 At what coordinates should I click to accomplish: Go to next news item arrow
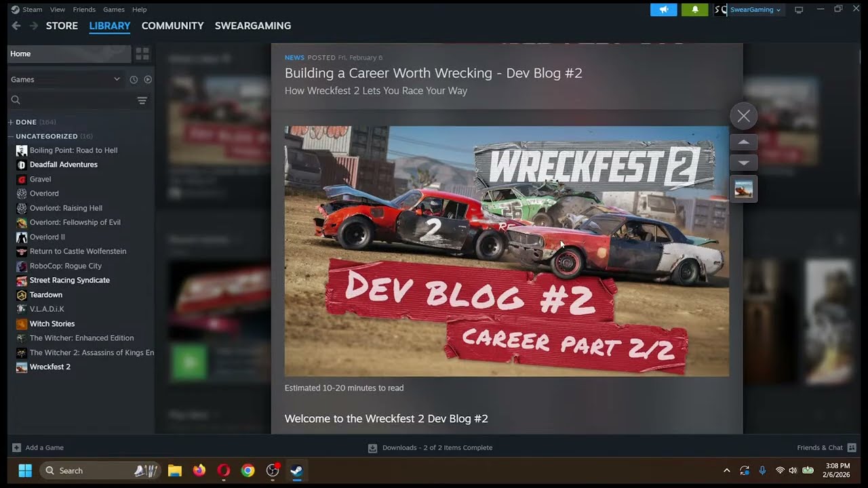pos(744,163)
